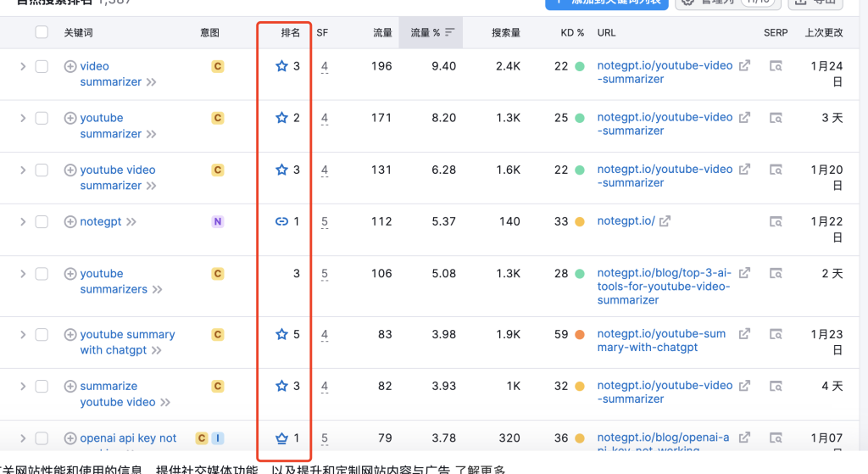868x474 pixels.
Task: Click yellow KD dot in 'notegpt' row
Action: tap(580, 222)
